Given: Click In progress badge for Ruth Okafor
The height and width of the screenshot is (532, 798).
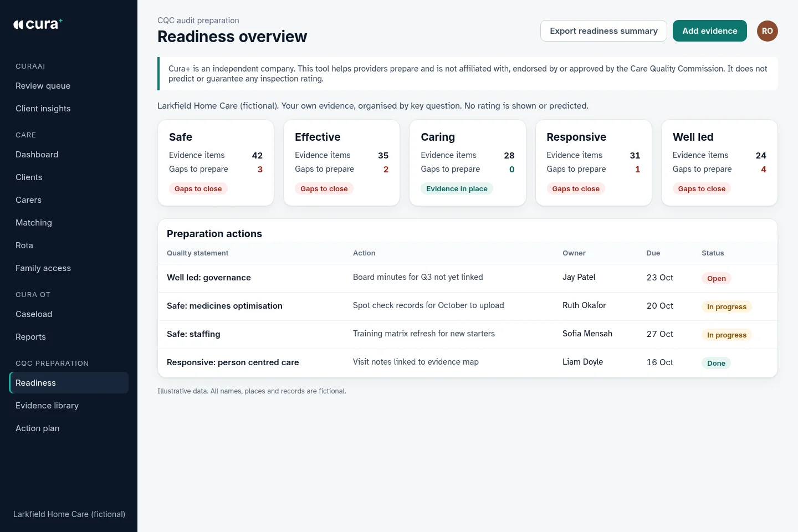Looking at the screenshot, I should pos(727,307).
